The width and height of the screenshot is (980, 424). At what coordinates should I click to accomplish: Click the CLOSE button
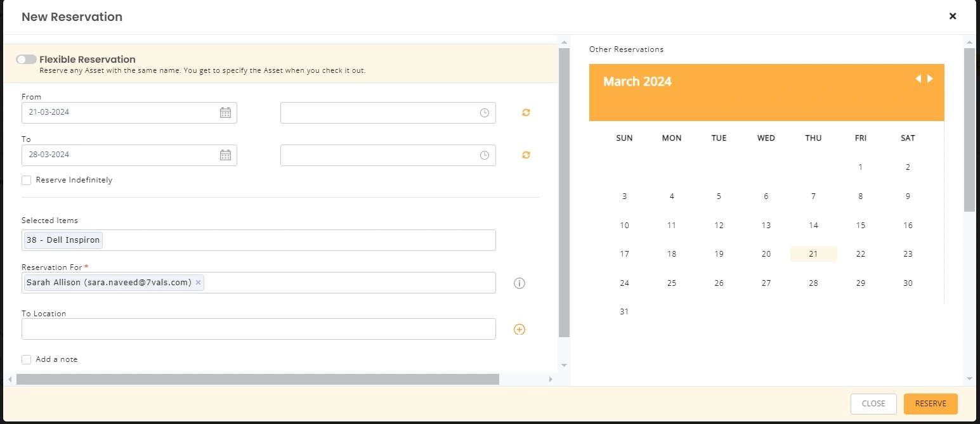pyautogui.click(x=873, y=404)
